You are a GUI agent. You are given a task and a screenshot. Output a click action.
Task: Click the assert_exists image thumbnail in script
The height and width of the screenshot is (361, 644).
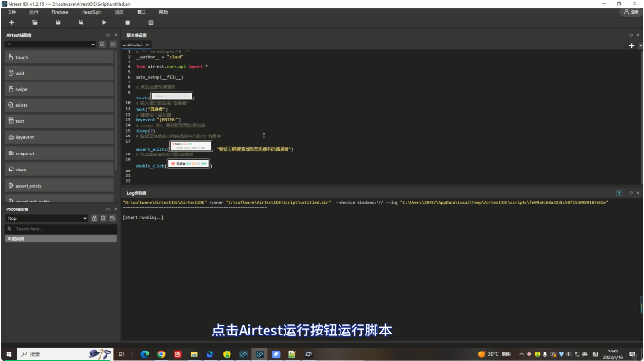191,146
